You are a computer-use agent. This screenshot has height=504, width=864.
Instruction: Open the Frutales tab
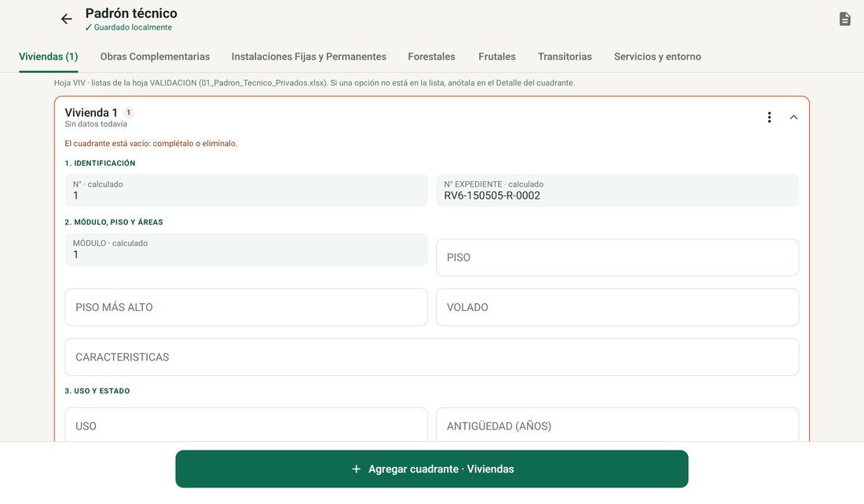pos(497,57)
